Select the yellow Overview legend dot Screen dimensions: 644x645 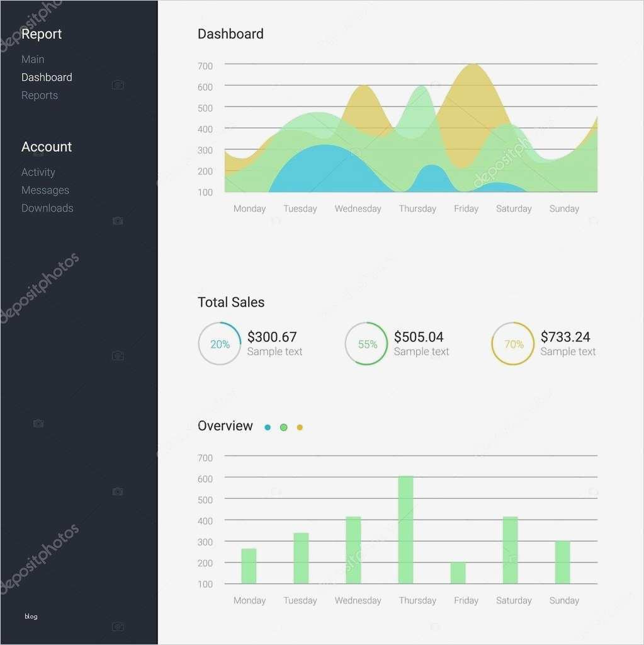[x=300, y=428]
